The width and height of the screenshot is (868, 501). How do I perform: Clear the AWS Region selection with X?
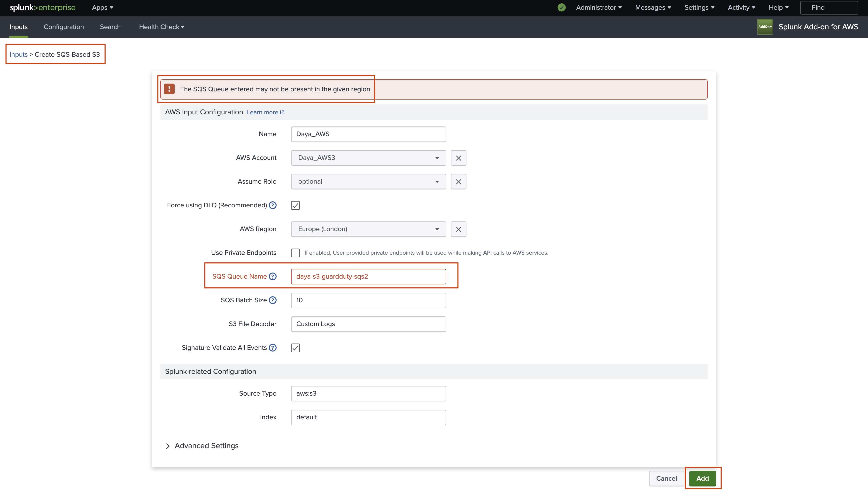click(458, 229)
